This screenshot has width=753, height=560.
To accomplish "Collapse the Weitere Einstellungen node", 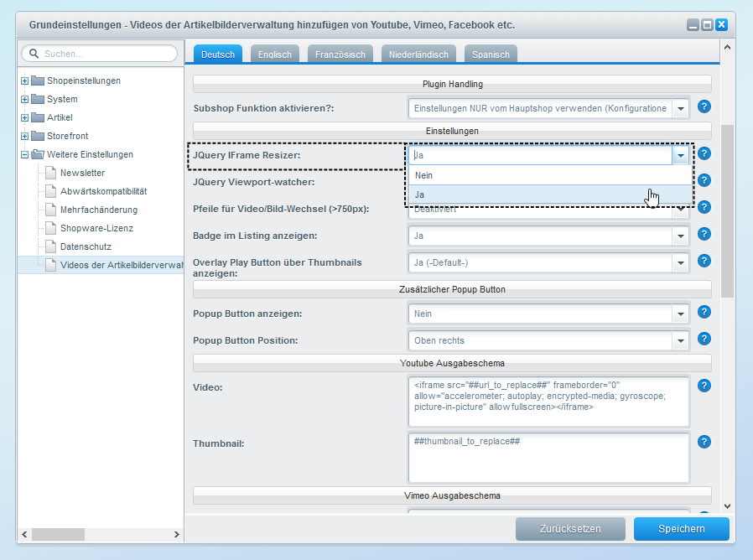I will [x=24, y=154].
